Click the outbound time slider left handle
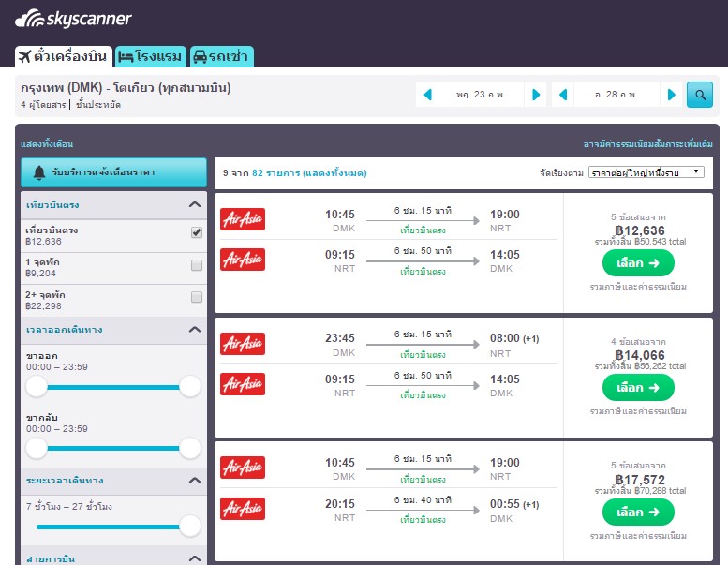 pyautogui.click(x=37, y=386)
